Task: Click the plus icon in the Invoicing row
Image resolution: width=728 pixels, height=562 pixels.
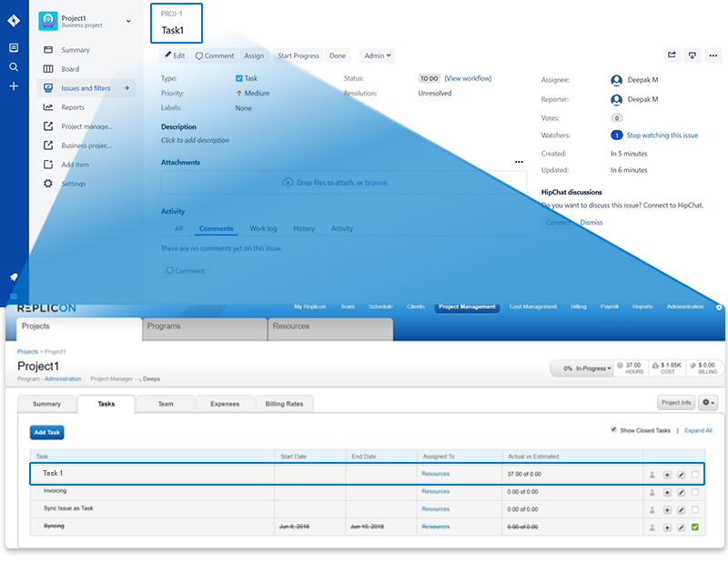Action: (x=667, y=492)
